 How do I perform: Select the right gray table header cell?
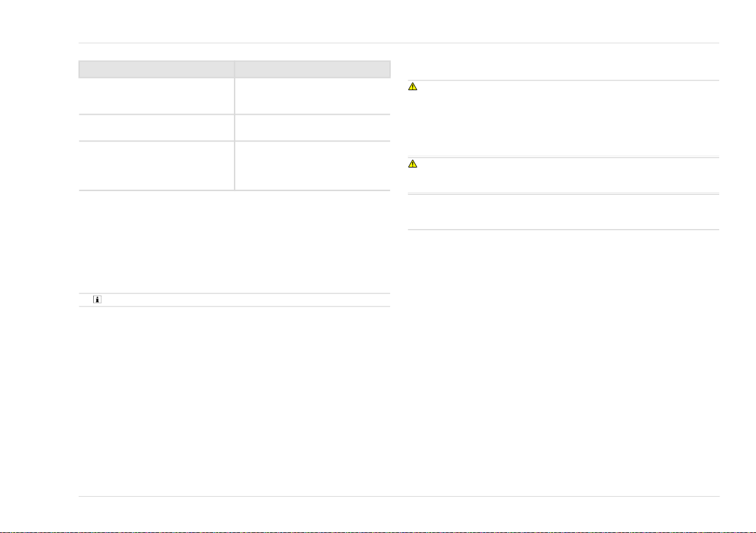[x=313, y=69]
